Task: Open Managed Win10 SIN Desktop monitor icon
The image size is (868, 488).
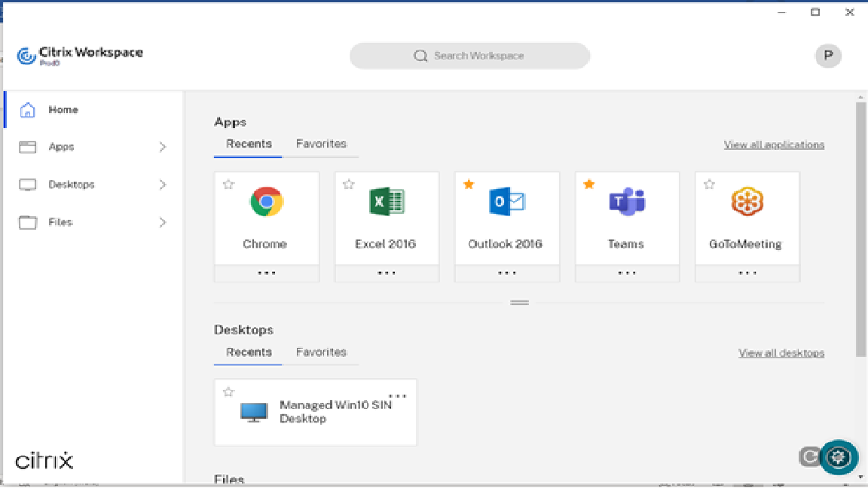Action: click(x=254, y=412)
